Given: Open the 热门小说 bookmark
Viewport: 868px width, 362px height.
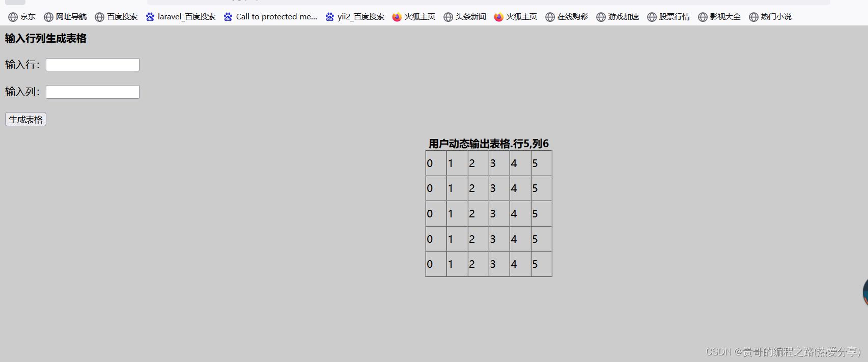Looking at the screenshot, I should [x=770, y=17].
